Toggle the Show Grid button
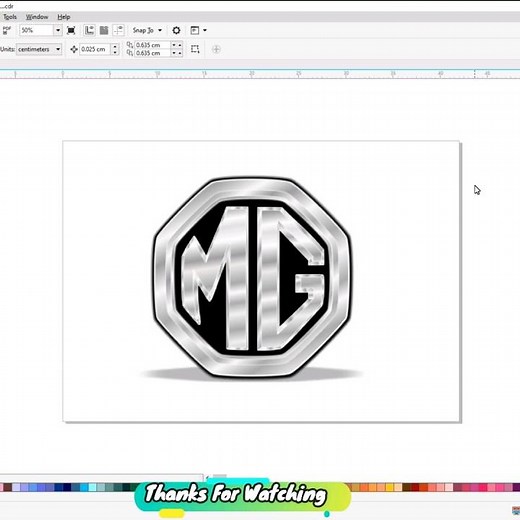Image resolution: width=520 pixels, height=520 pixels. (x=104, y=30)
